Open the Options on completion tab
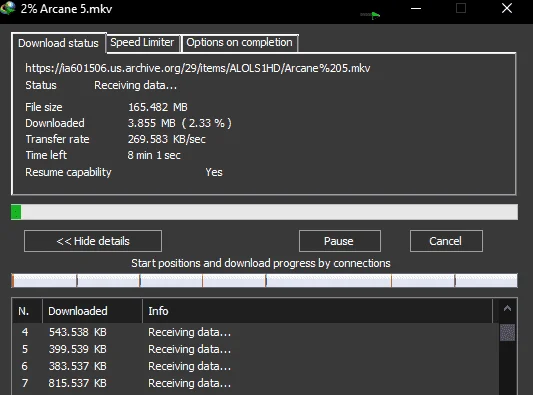Viewport: 533px width, 395px height. point(240,42)
